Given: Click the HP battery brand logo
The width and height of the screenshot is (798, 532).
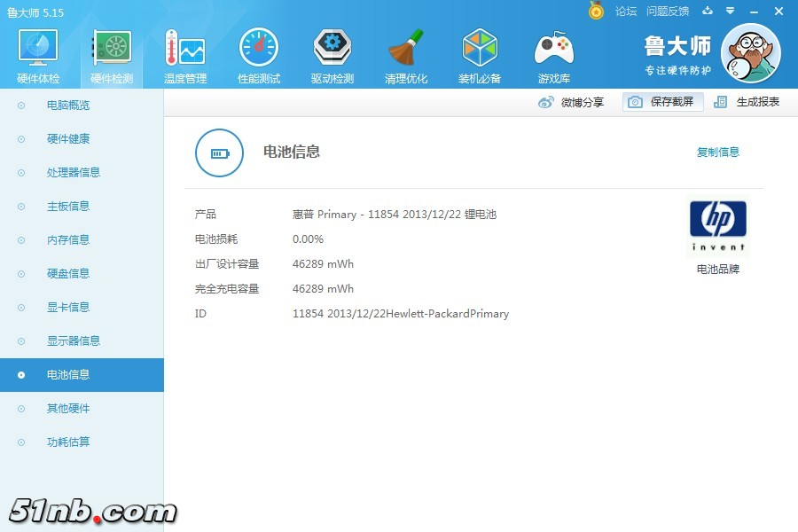Looking at the screenshot, I should (x=717, y=226).
